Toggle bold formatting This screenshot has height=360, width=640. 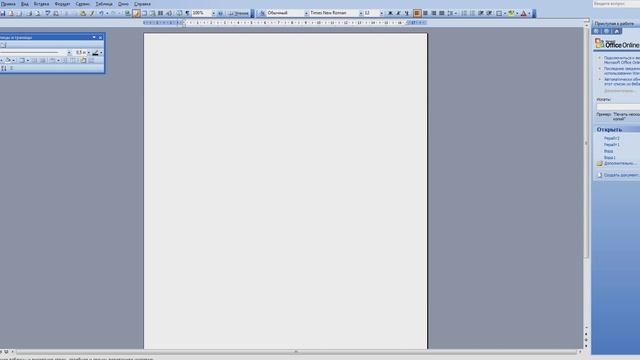[x=390, y=13]
